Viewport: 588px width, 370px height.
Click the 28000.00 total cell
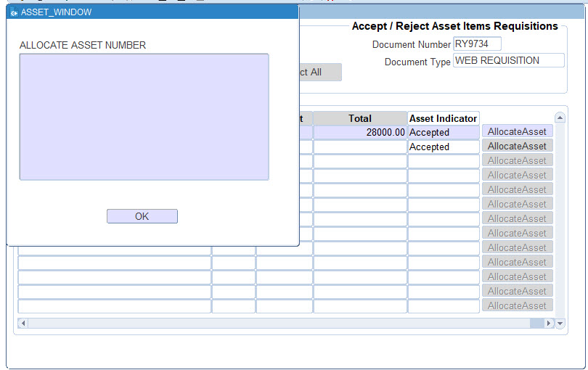360,132
